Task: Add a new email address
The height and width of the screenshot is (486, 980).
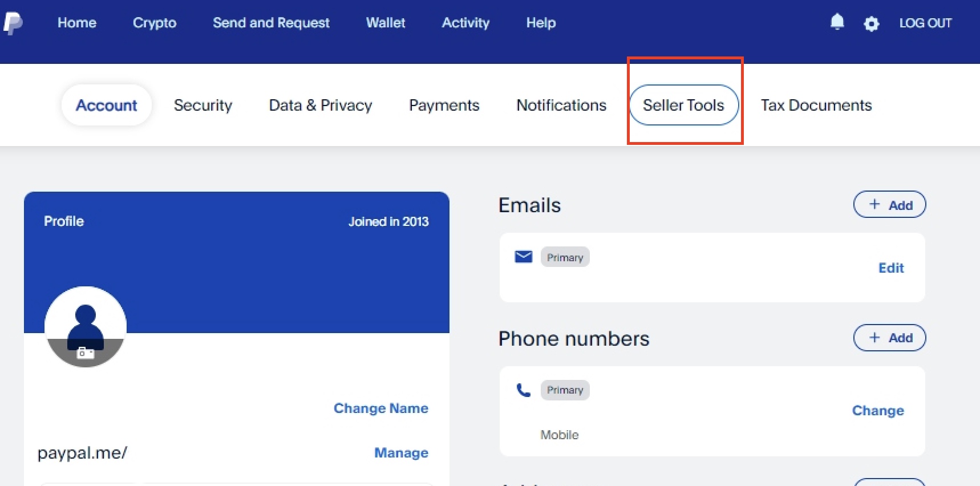Action: (889, 205)
